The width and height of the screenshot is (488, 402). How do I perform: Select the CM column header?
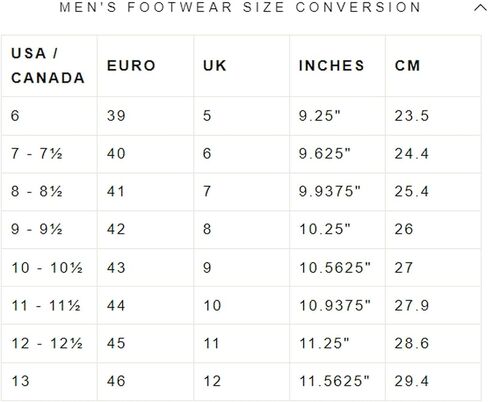[433, 66]
